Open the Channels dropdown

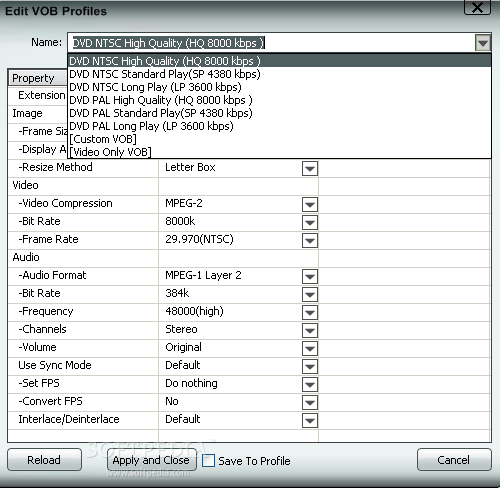click(x=310, y=330)
